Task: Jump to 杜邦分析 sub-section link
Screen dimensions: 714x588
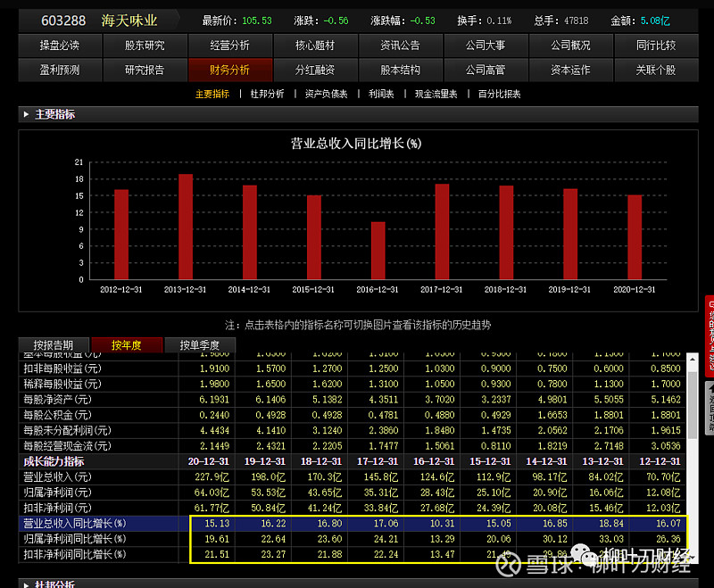Action: click(x=267, y=95)
